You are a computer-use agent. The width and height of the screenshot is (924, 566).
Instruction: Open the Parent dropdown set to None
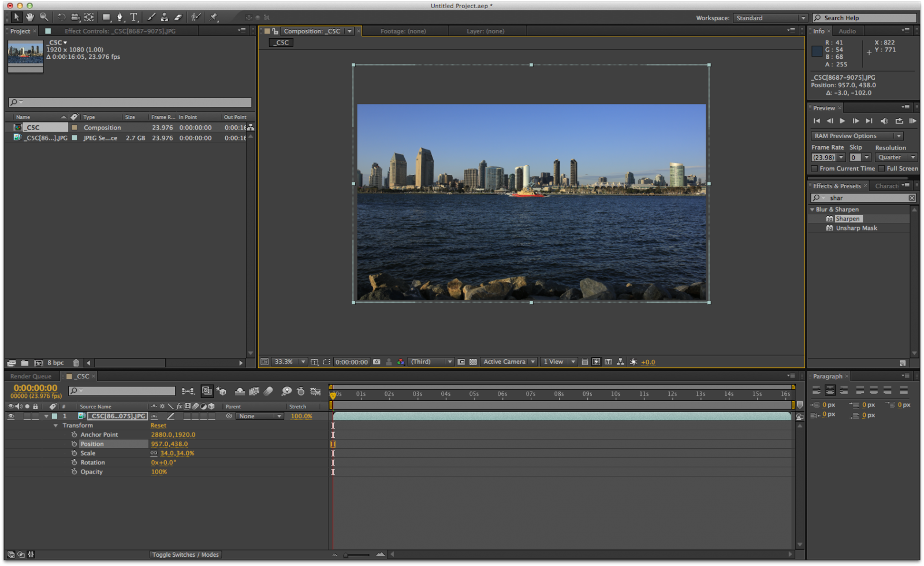coord(259,416)
